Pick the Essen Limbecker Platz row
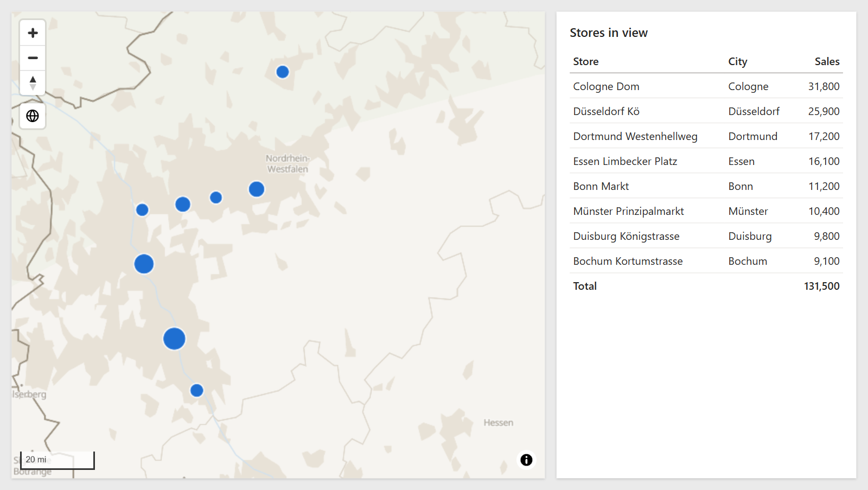Image resolution: width=868 pixels, height=490 pixels. click(706, 161)
